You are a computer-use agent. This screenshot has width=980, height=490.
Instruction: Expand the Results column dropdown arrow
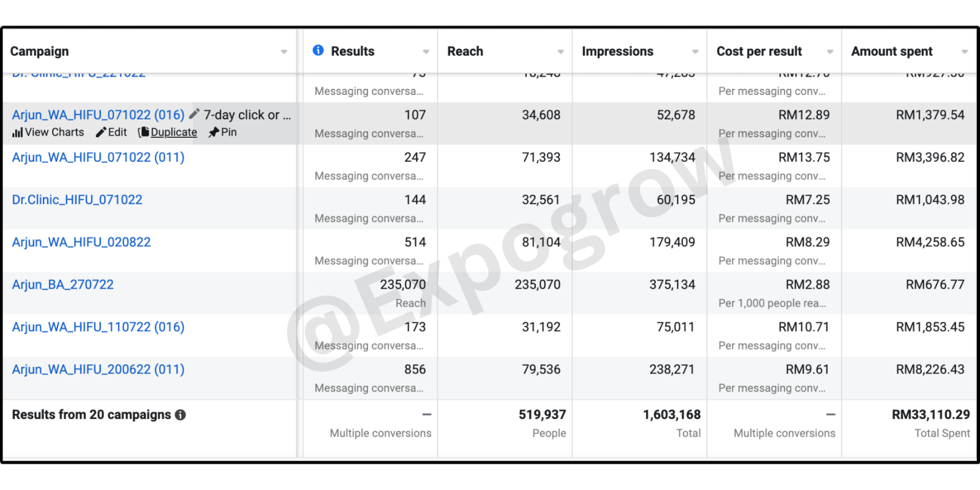point(426,52)
